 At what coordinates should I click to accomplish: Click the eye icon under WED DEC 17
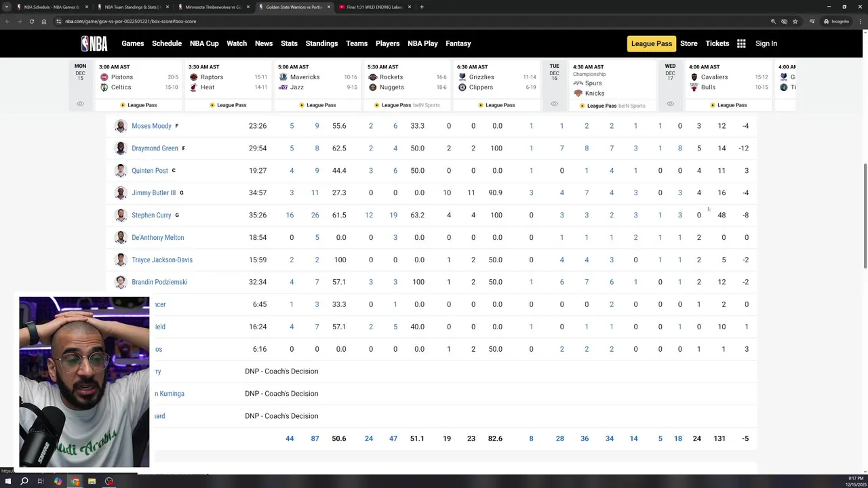click(x=670, y=104)
